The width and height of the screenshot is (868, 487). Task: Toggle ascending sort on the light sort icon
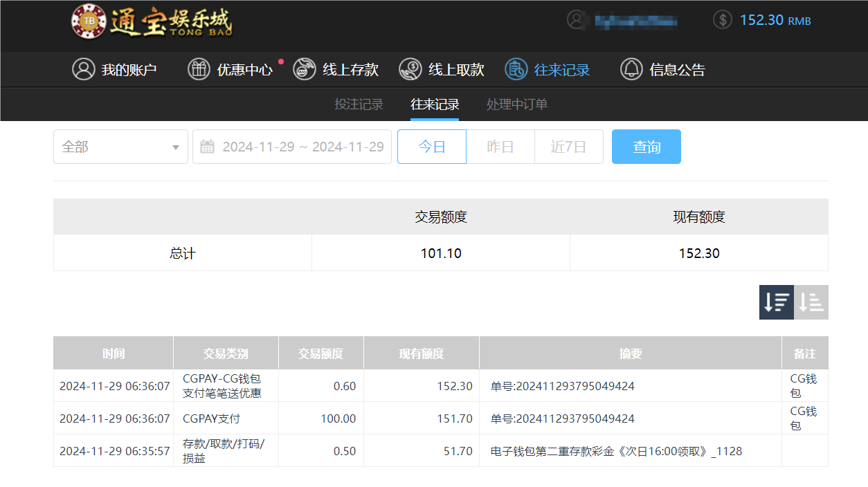point(810,302)
